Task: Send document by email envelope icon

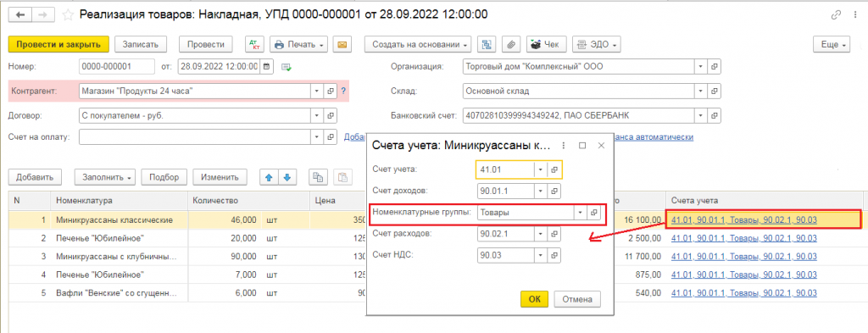Action: 342,45
